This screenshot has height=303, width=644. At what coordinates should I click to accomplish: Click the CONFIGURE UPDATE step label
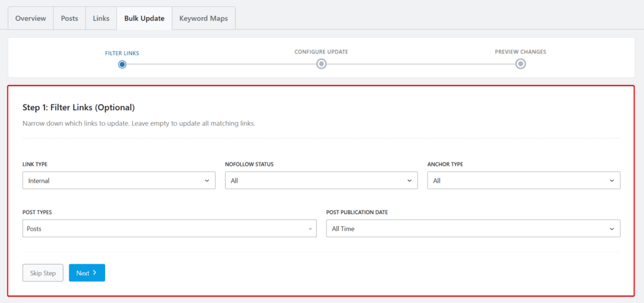(x=321, y=52)
